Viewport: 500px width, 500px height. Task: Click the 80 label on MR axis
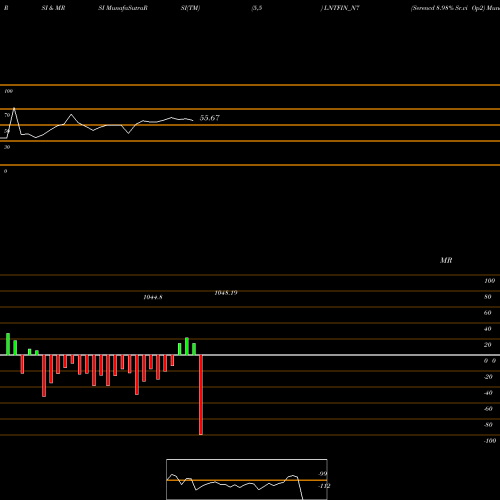click(487, 297)
